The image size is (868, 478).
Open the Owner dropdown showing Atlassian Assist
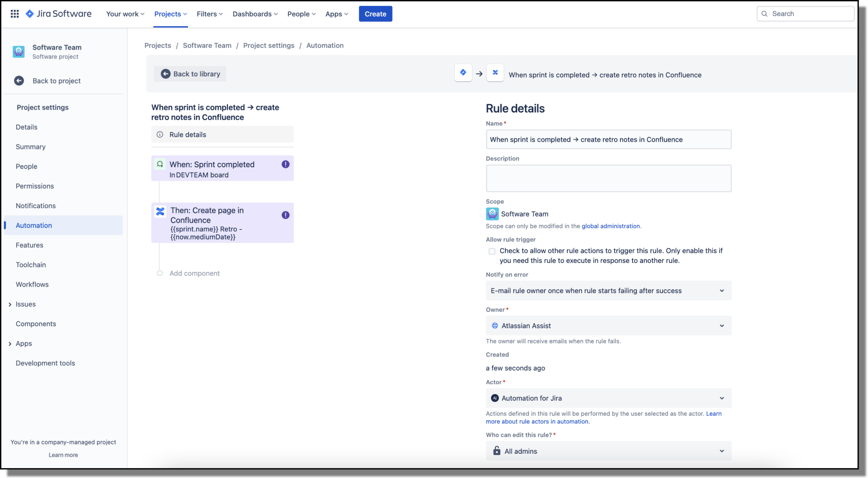(608, 326)
